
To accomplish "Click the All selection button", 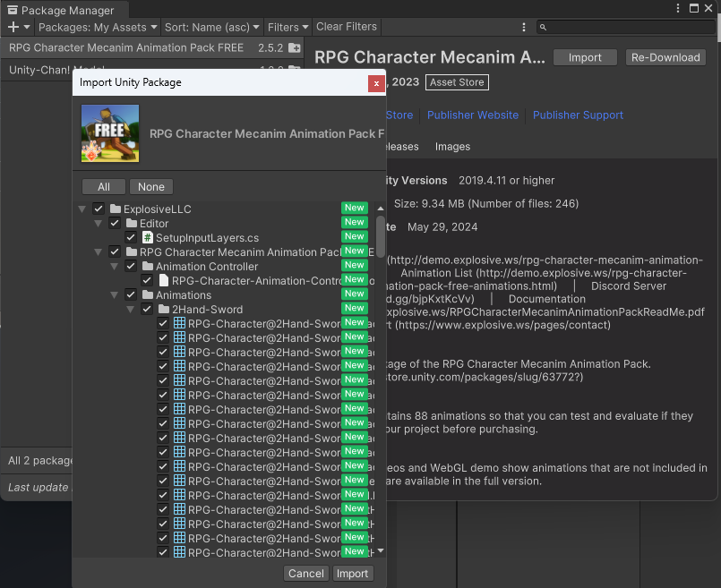I will pyautogui.click(x=104, y=186).
